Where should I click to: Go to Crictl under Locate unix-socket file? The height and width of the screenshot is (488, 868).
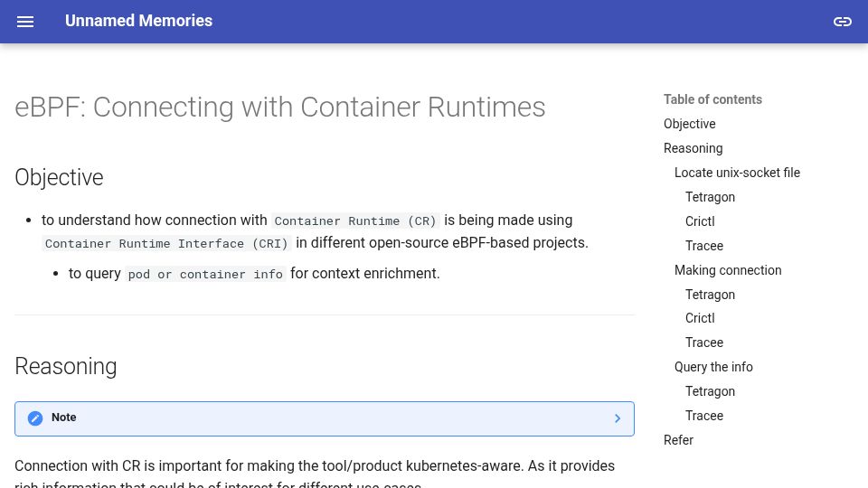(x=700, y=221)
